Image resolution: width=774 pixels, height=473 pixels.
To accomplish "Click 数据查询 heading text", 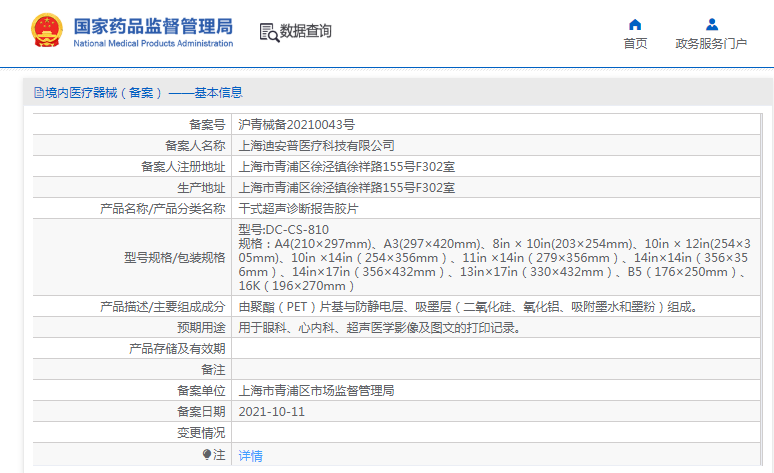I will (306, 31).
